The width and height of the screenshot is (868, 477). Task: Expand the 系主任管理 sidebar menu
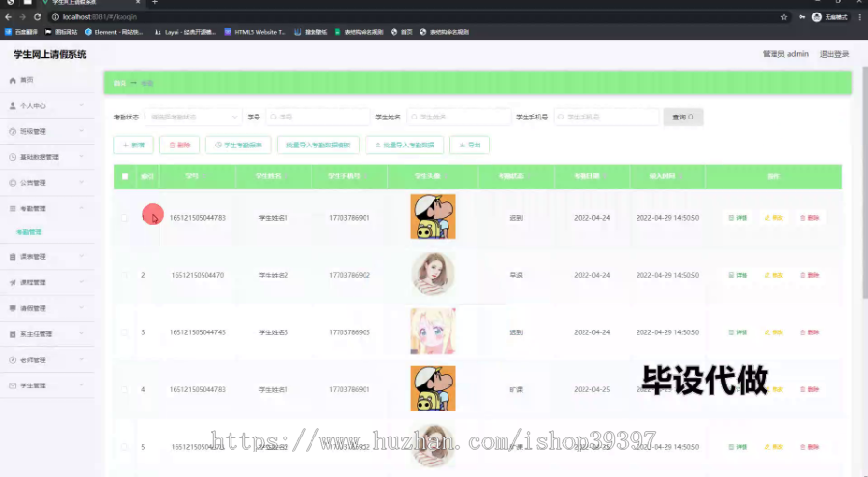point(47,334)
